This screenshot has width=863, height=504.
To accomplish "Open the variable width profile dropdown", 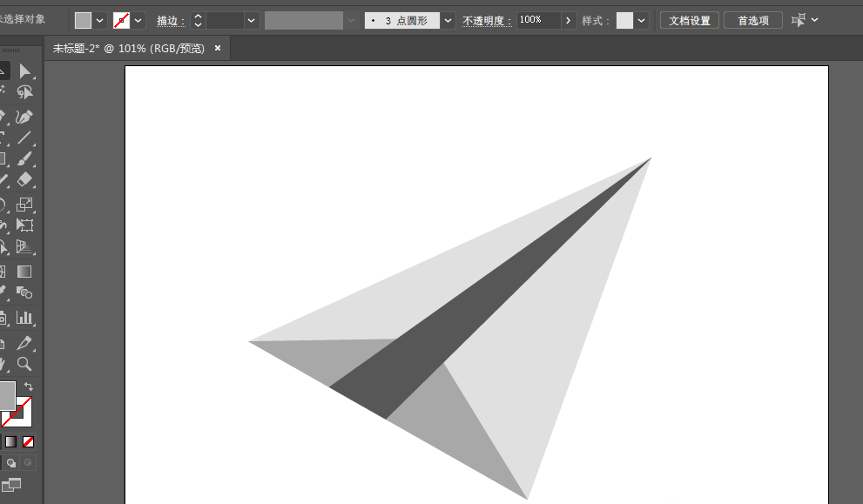I will 352,20.
